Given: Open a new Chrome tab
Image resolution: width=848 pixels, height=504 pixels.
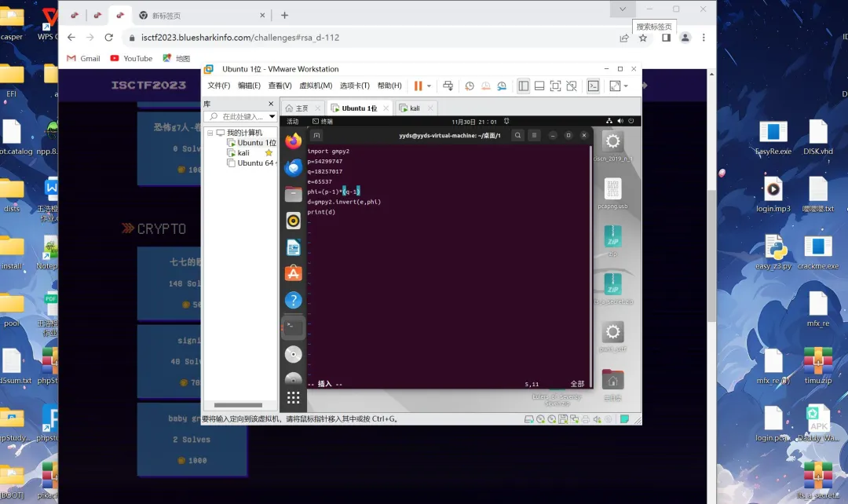Looking at the screenshot, I should pyautogui.click(x=284, y=15).
